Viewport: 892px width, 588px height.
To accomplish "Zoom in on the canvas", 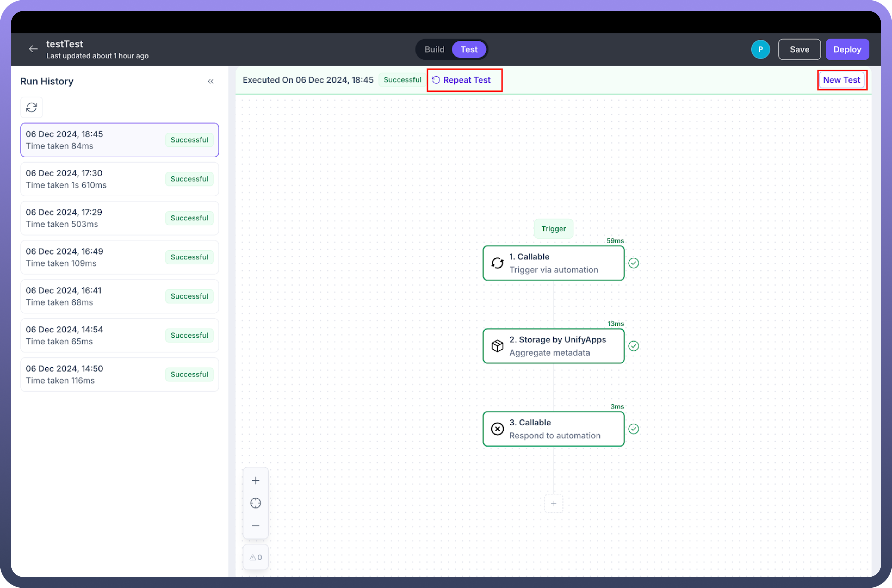I will click(255, 481).
